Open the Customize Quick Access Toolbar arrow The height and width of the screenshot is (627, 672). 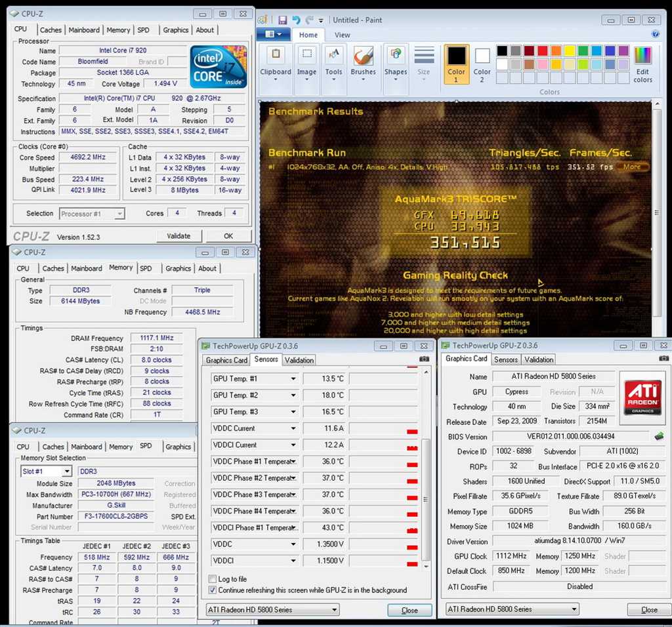(x=320, y=20)
